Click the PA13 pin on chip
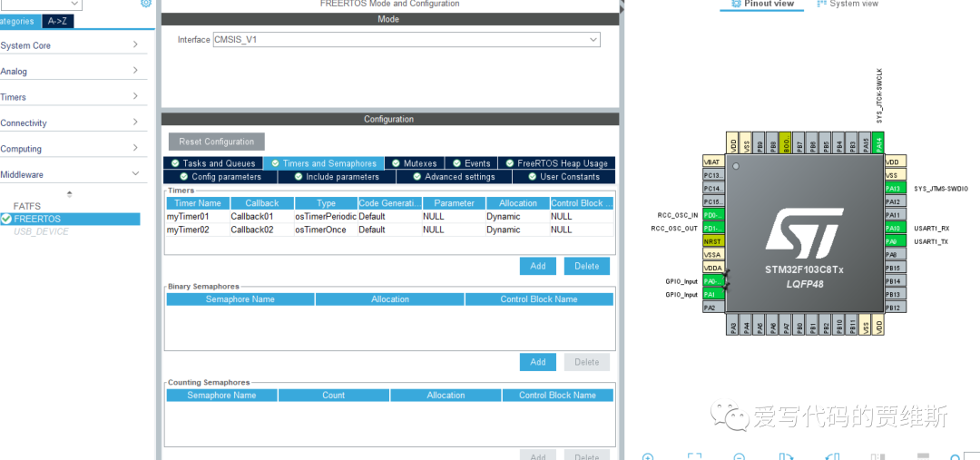Screen dimensions: 980x460 [896, 188]
